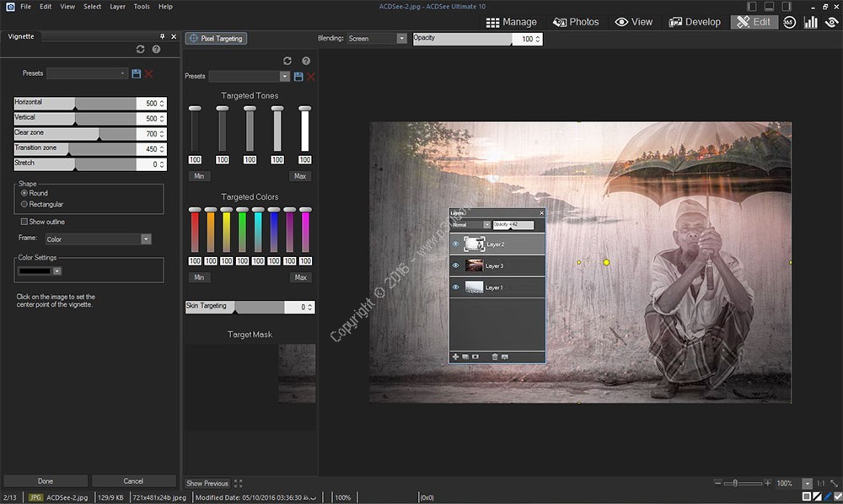Open the histogram icon top right
Image resolution: width=843 pixels, height=504 pixels.
(x=810, y=22)
